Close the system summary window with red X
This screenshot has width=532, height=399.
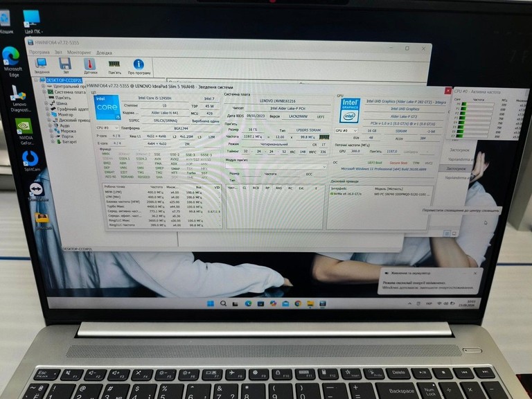pyautogui.click(x=448, y=91)
